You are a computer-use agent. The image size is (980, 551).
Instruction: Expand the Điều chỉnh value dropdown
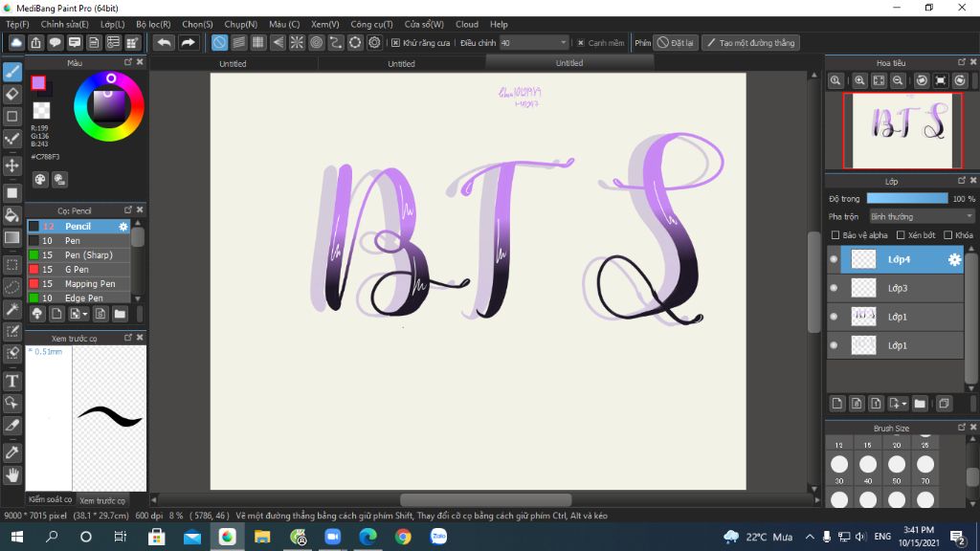[x=563, y=43]
